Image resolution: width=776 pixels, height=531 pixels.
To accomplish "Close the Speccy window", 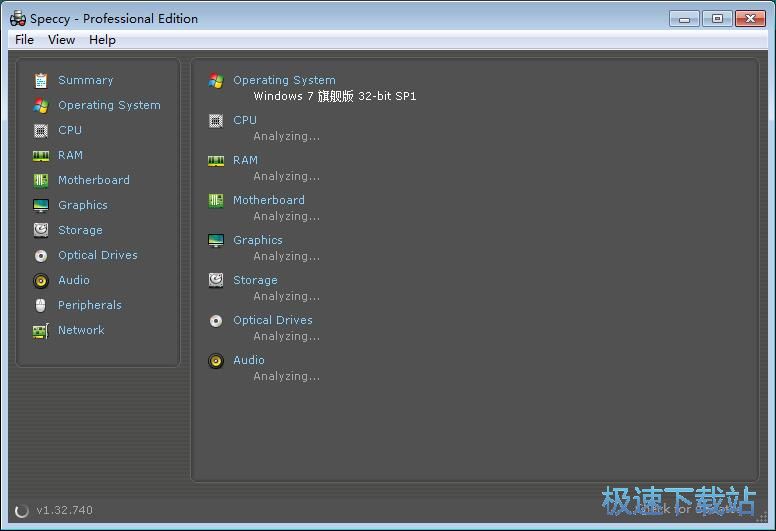I will click(750, 19).
